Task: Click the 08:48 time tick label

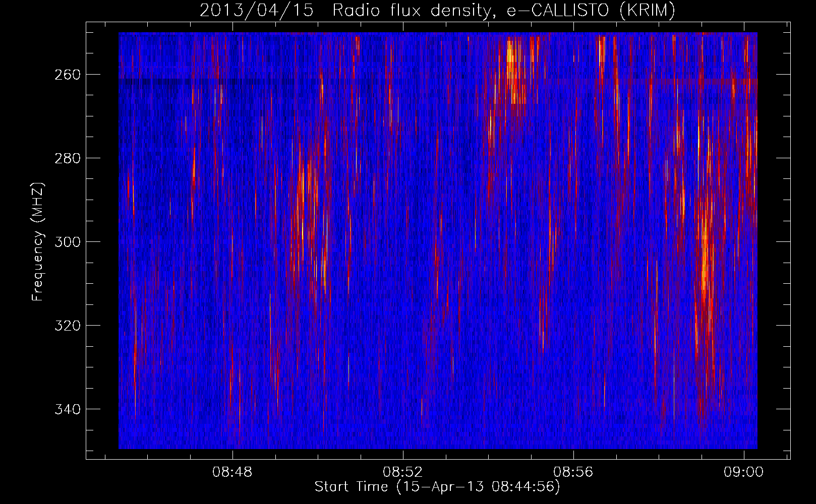Action: point(232,472)
